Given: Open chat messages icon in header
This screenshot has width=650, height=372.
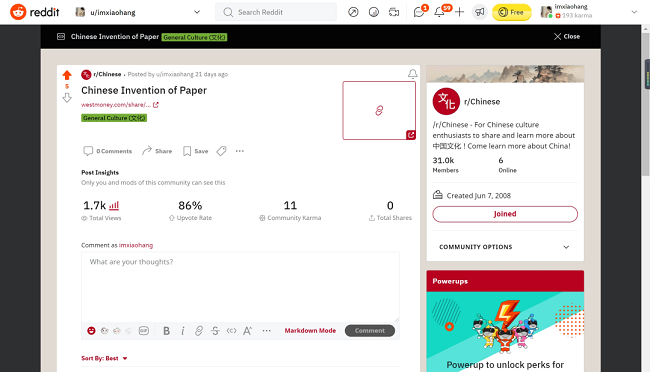Looking at the screenshot, I should click(x=419, y=12).
